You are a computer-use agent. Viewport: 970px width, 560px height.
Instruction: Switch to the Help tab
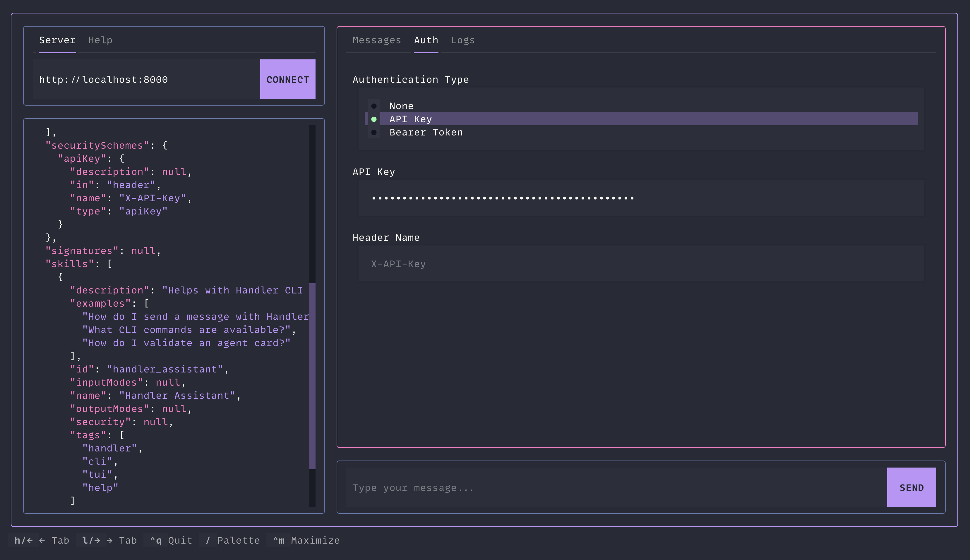point(100,40)
